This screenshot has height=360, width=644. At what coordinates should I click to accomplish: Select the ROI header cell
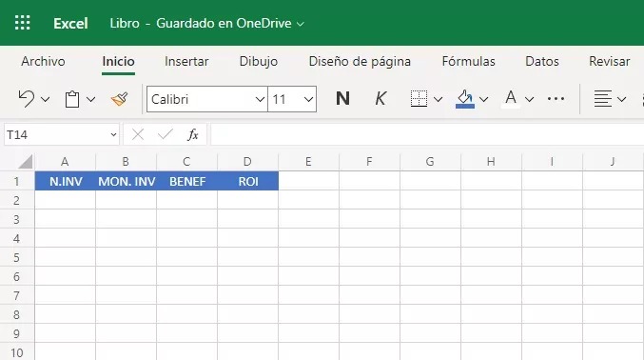click(x=247, y=181)
